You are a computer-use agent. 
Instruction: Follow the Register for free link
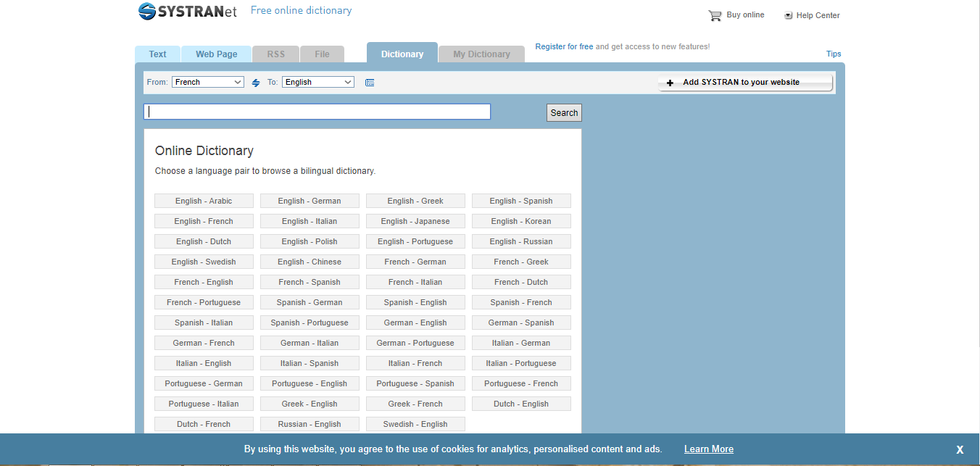pyautogui.click(x=564, y=46)
